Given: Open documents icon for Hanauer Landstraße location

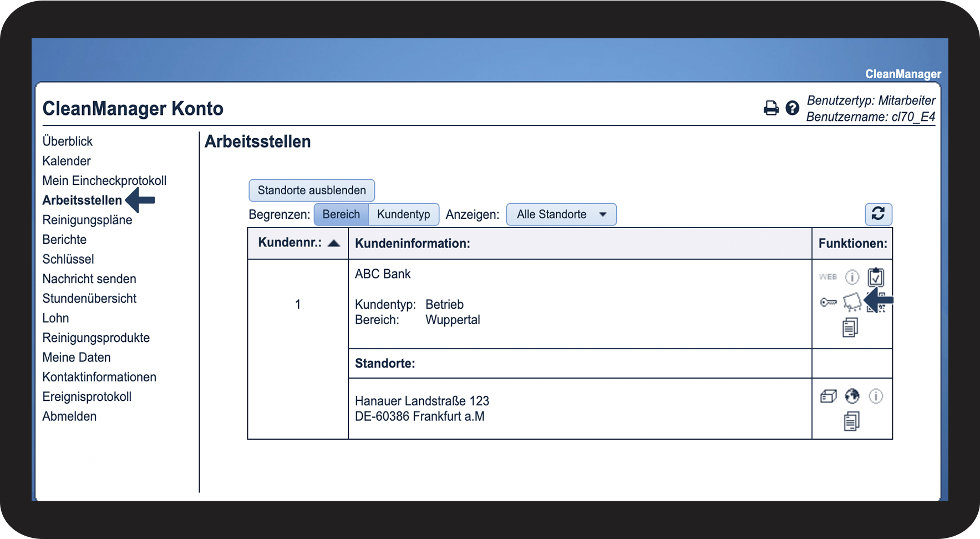Looking at the screenshot, I should click(851, 421).
